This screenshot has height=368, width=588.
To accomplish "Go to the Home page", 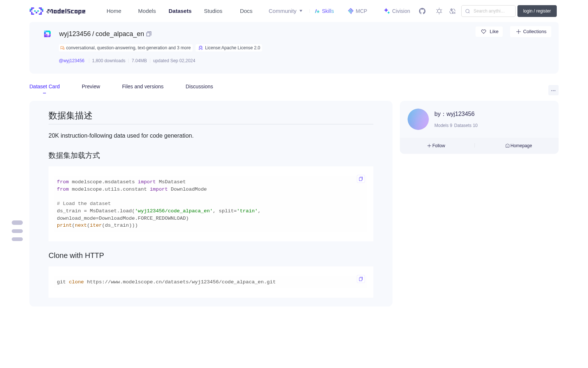I will [114, 11].
